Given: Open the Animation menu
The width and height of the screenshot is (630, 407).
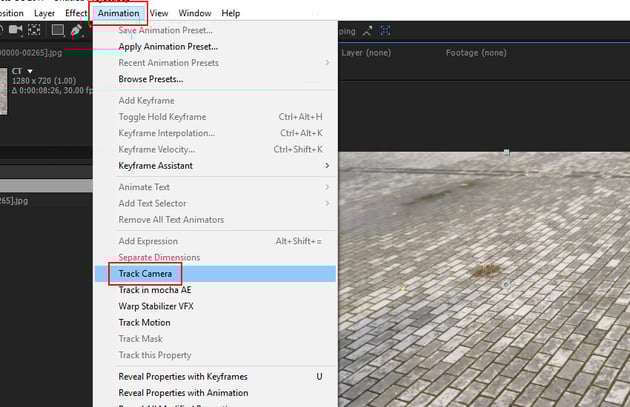Looking at the screenshot, I should click(x=119, y=13).
